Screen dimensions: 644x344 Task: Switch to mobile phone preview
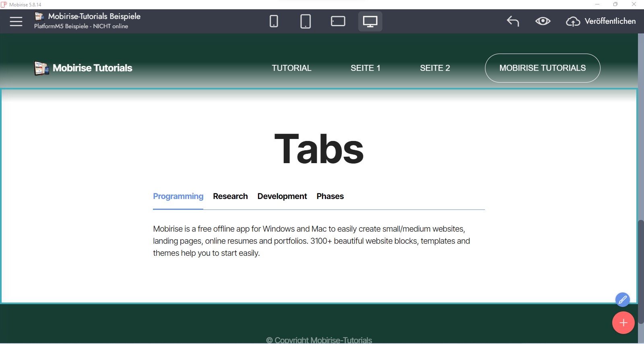pos(274,21)
